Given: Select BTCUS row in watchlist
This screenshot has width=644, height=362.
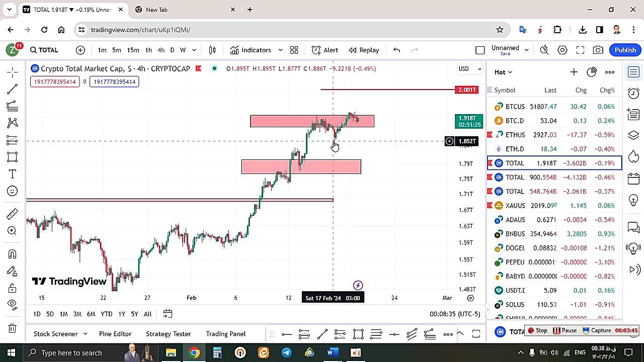Looking at the screenshot, I should coord(554,107).
